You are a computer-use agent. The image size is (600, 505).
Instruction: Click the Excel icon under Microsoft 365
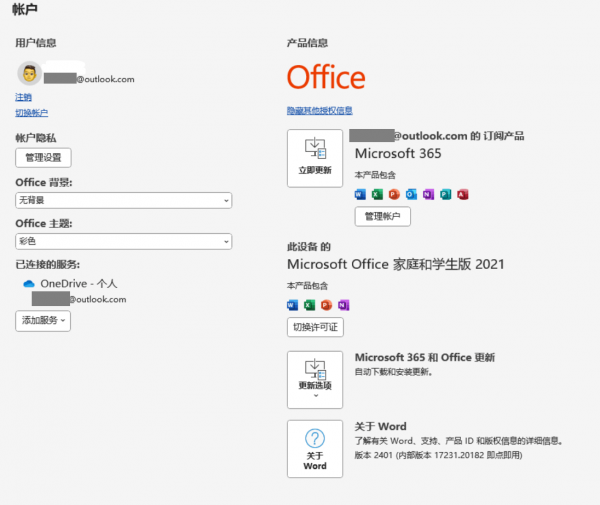pos(377,194)
